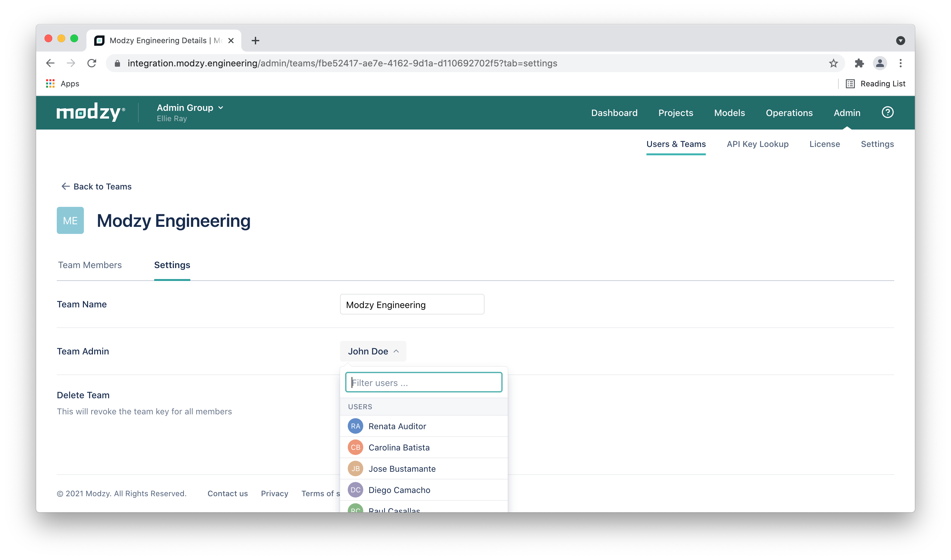951x560 pixels.
Task: Reload the page
Action: tap(92, 63)
